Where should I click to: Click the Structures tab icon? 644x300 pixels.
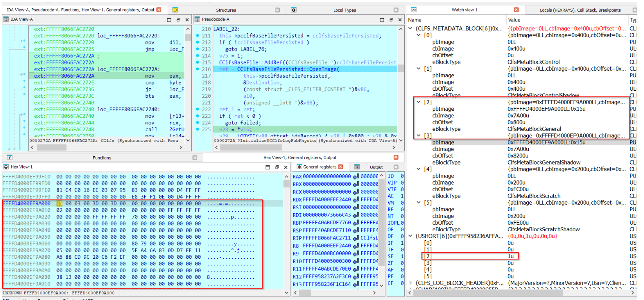[x=175, y=10]
